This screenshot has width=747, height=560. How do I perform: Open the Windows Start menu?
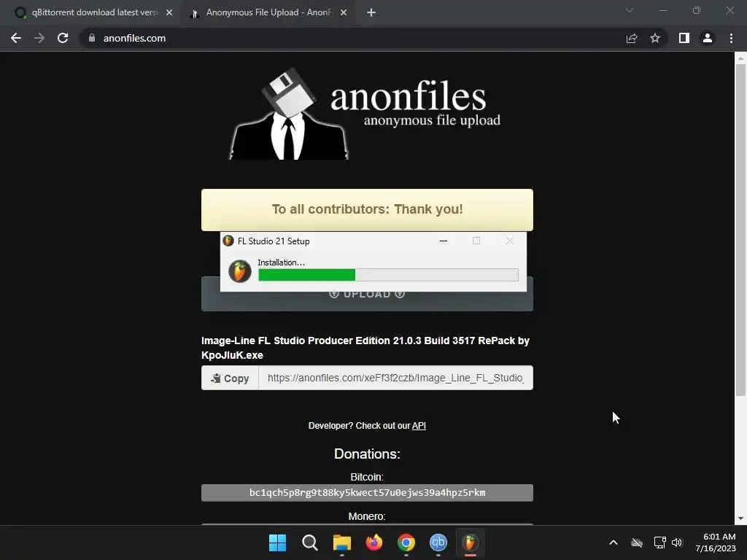pyautogui.click(x=277, y=542)
